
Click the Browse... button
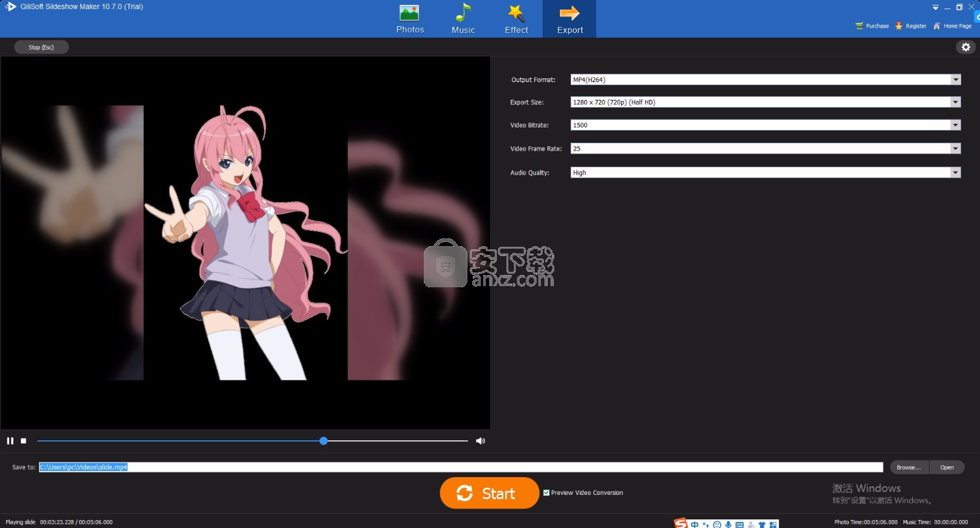tap(908, 467)
